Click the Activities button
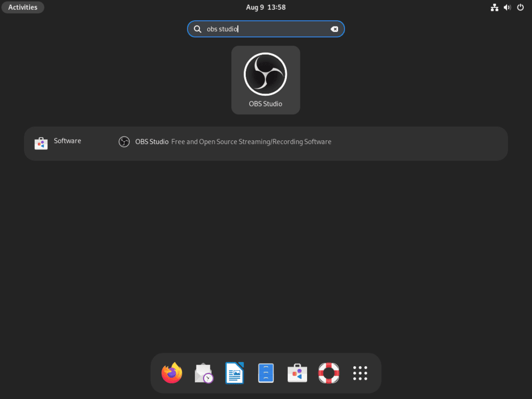The image size is (532, 399). [22, 7]
